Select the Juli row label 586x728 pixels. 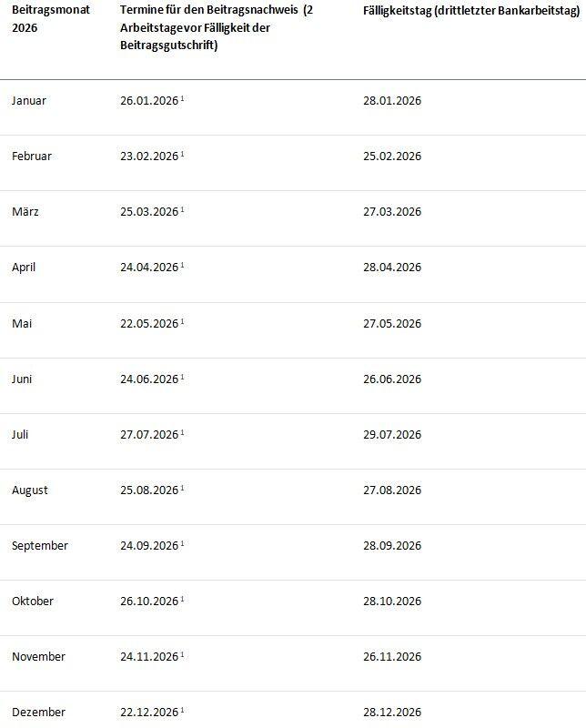click(20, 434)
